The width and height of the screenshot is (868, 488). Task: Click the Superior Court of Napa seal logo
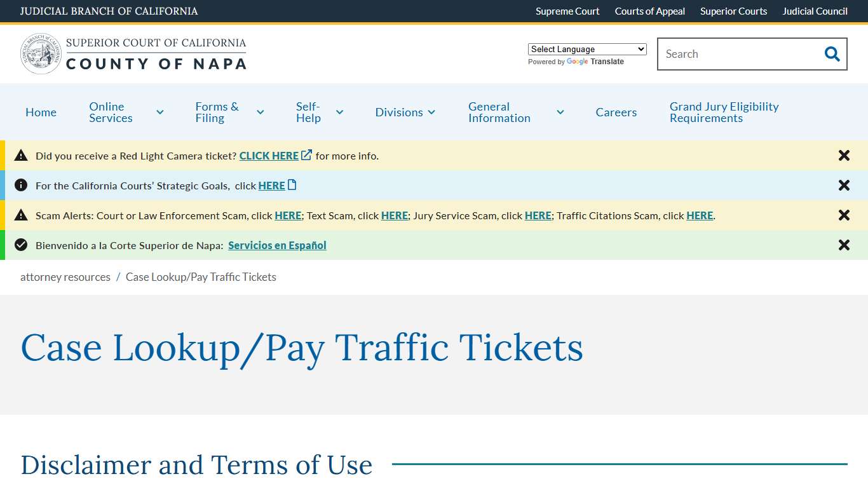[41, 53]
